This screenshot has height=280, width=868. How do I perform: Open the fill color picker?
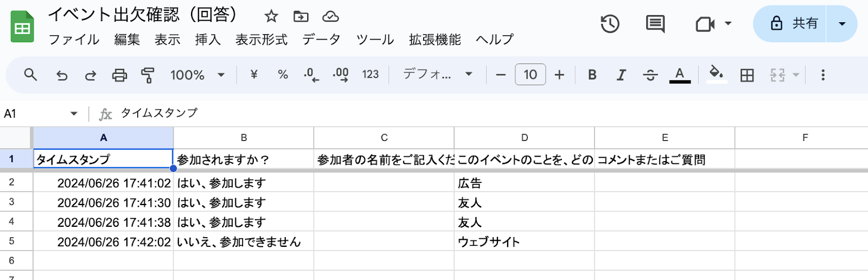tap(716, 74)
